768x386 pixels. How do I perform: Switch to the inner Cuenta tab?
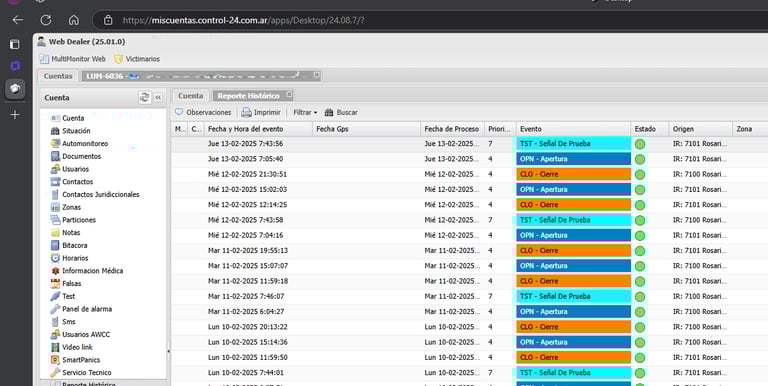191,96
